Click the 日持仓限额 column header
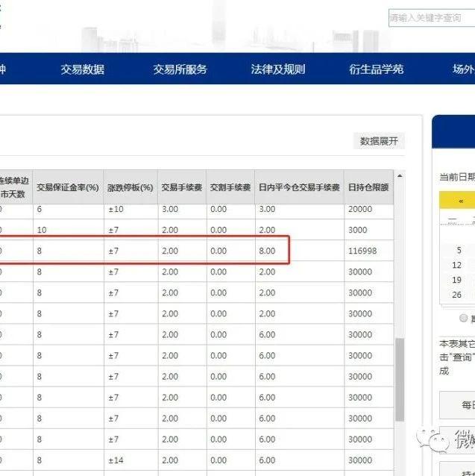475x476 pixels. [369, 187]
